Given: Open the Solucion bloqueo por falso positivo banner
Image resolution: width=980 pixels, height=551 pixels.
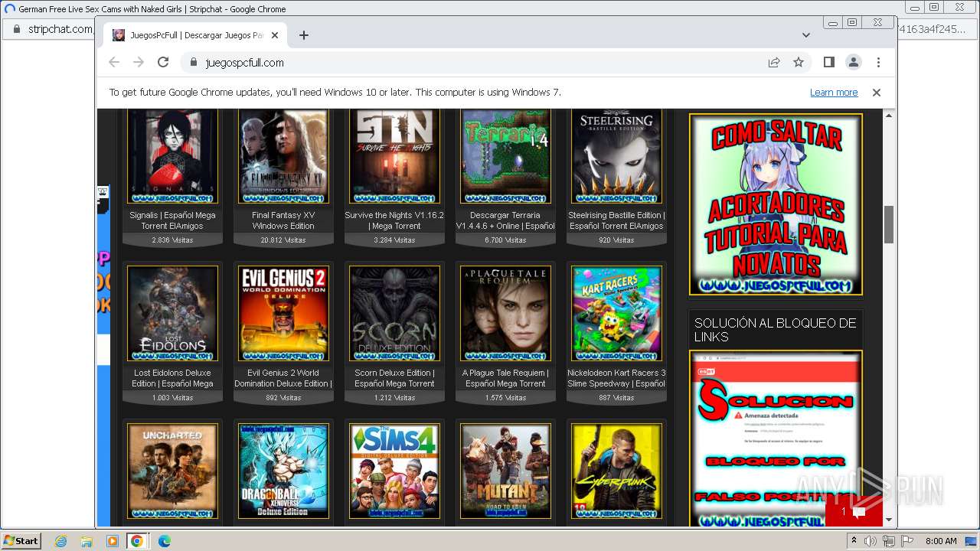Looking at the screenshot, I should pyautogui.click(x=776, y=439).
